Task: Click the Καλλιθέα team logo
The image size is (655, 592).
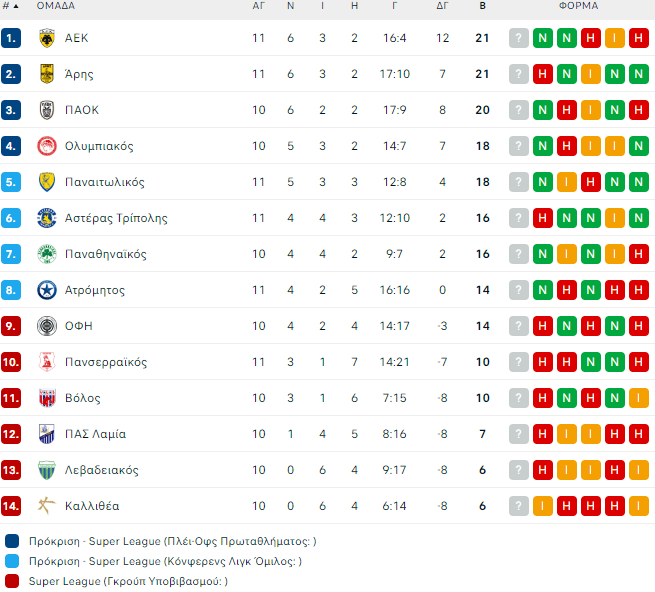Action: point(47,506)
